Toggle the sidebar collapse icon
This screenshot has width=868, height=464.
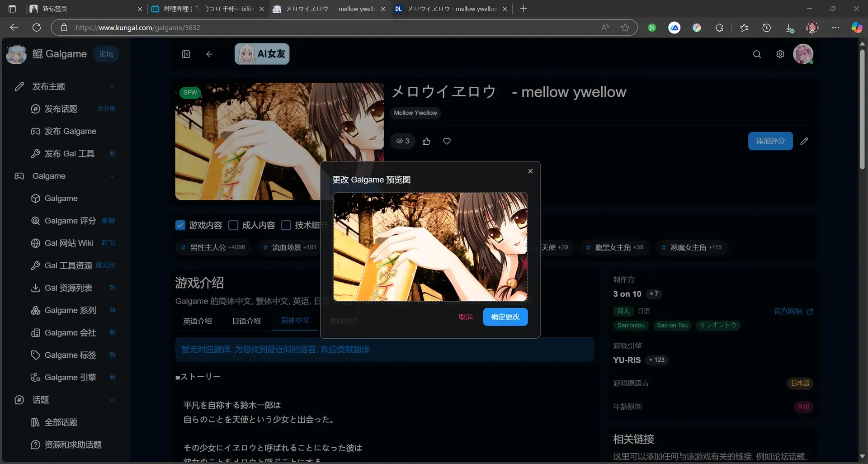(186, 54)
